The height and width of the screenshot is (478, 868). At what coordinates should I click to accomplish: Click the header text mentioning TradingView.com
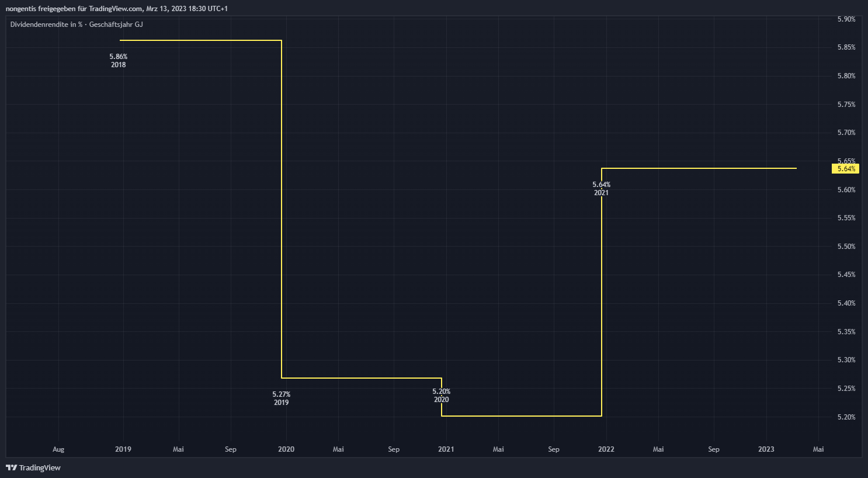click(117, 9)
